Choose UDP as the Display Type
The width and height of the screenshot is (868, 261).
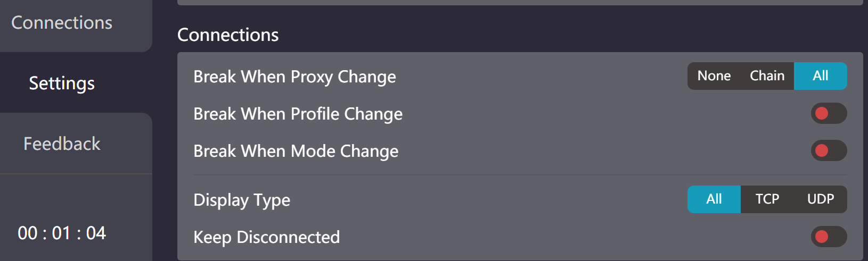(821, 199)
